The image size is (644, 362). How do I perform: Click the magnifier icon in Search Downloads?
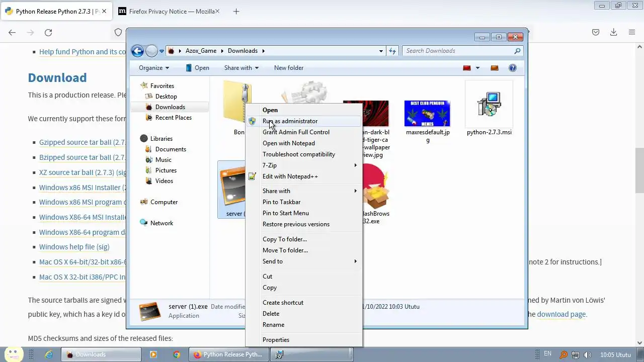pyautogui.click(x=517, y=51)
